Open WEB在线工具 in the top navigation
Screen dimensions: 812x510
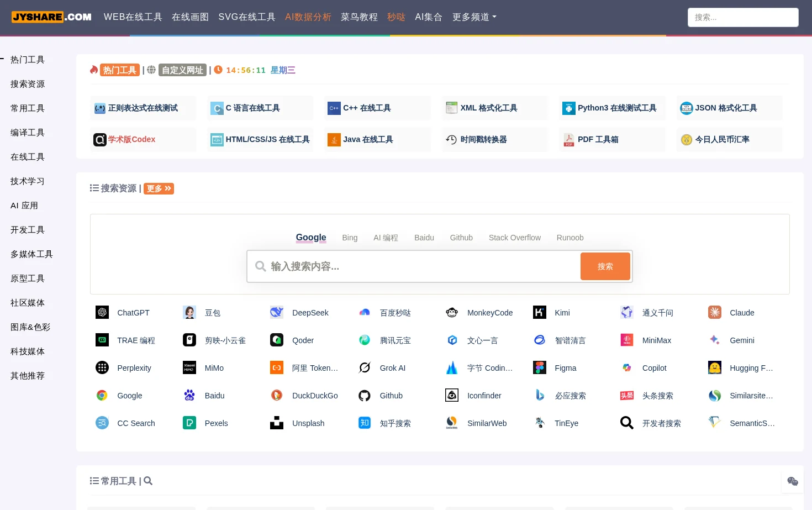tap(133, 17)
